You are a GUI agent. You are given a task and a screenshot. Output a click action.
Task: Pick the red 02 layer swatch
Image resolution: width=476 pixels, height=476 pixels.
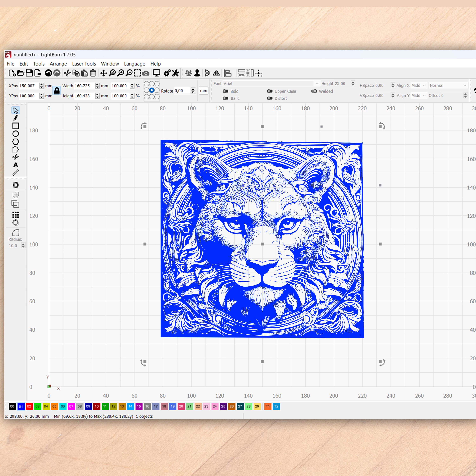click(29, 406)
